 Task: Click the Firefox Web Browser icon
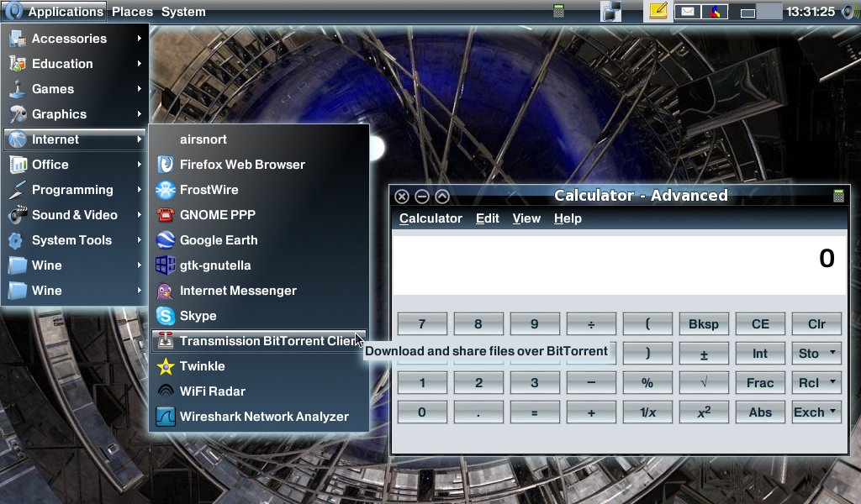point(166,165)
